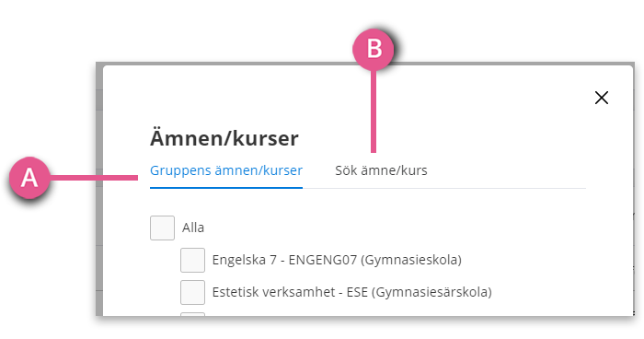The height and width of the screenshot is (339, 644).
Task: Click the vertical pink line below marker B
Action: pyautogui.click(x=374, y=111)
